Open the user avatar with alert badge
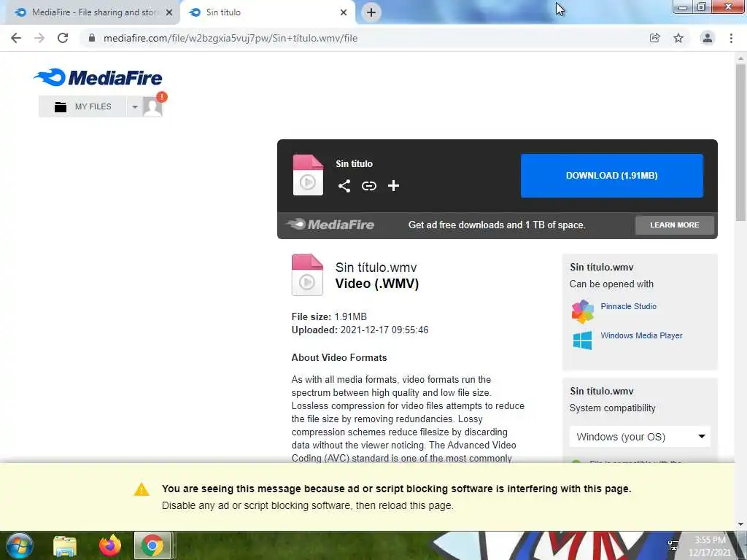The height and width of the screenshot is (560, 747). click(x=153, y=106)
